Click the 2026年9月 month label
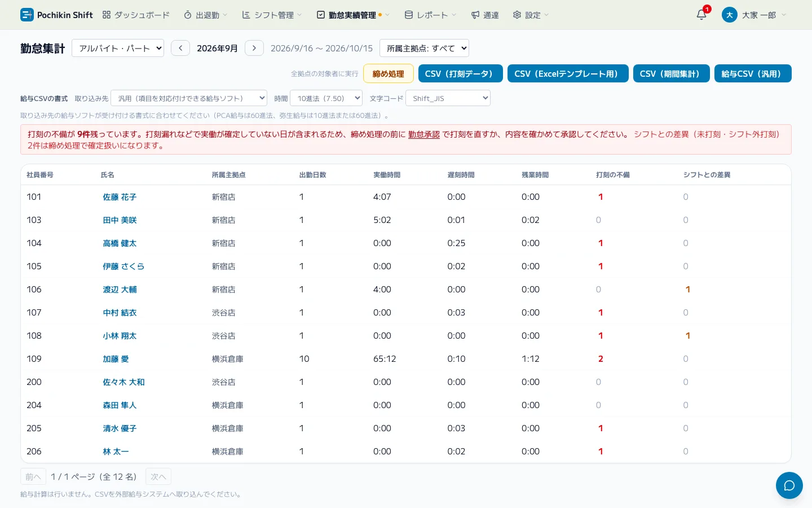Screen dimensions: 812x508 (x=217, y=49)
